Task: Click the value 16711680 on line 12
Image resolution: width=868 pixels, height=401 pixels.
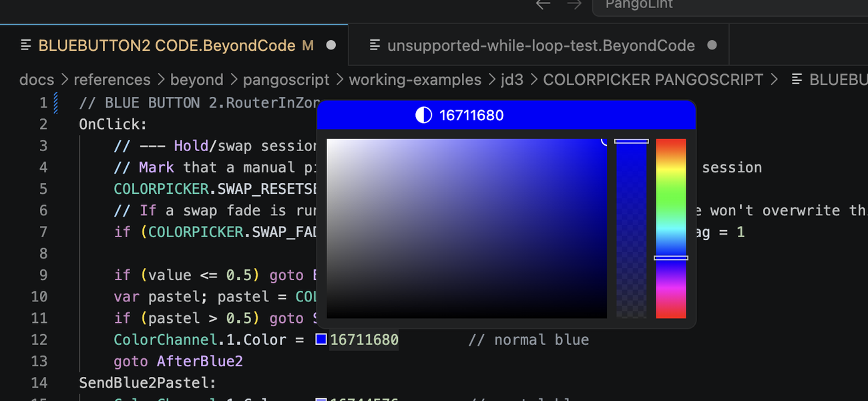Action: coord(364,340)
